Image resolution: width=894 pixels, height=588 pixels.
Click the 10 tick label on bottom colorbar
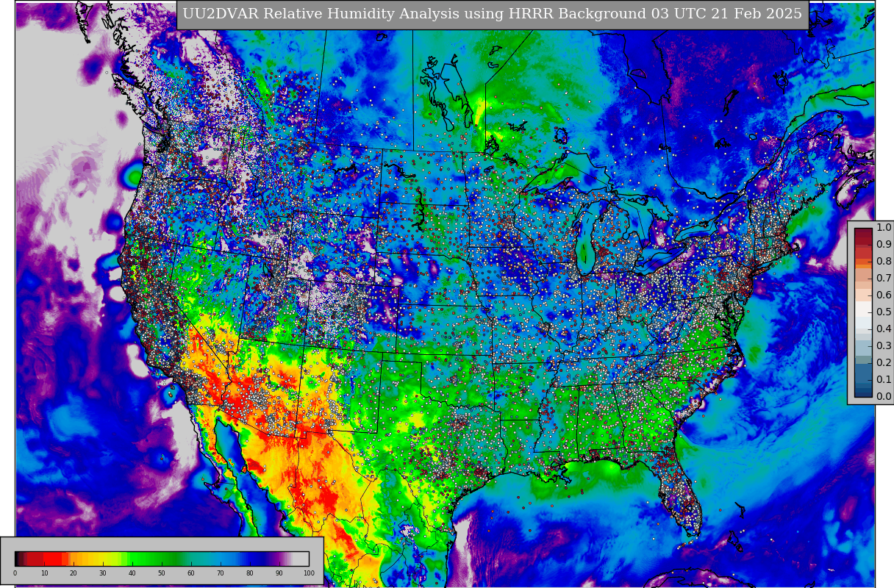pos(44,573)
